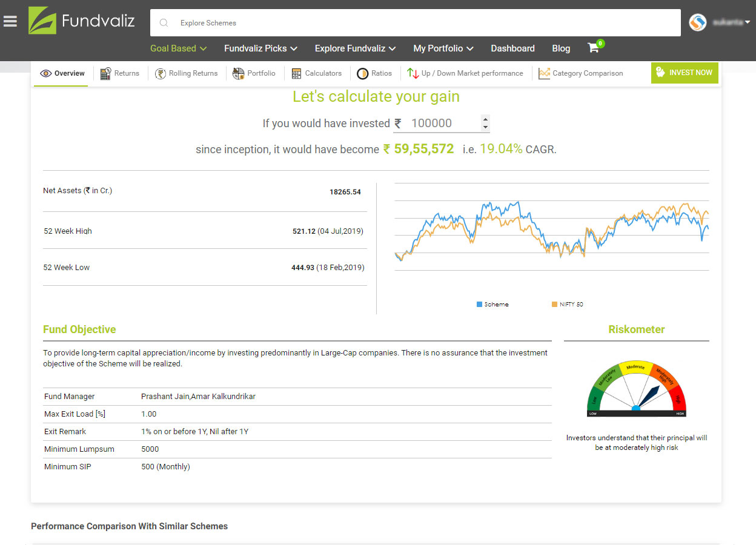This screenshot has width=756, height=545.
Task: Click the Riskometer gauge graphic
Action: (636, 389)
